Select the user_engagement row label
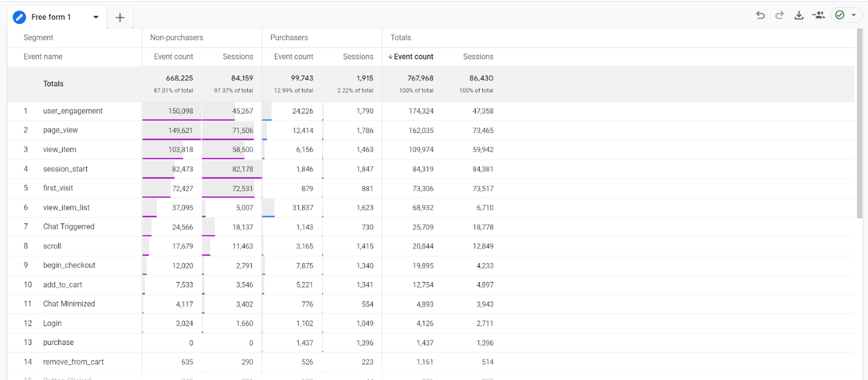 click(73, 111)
